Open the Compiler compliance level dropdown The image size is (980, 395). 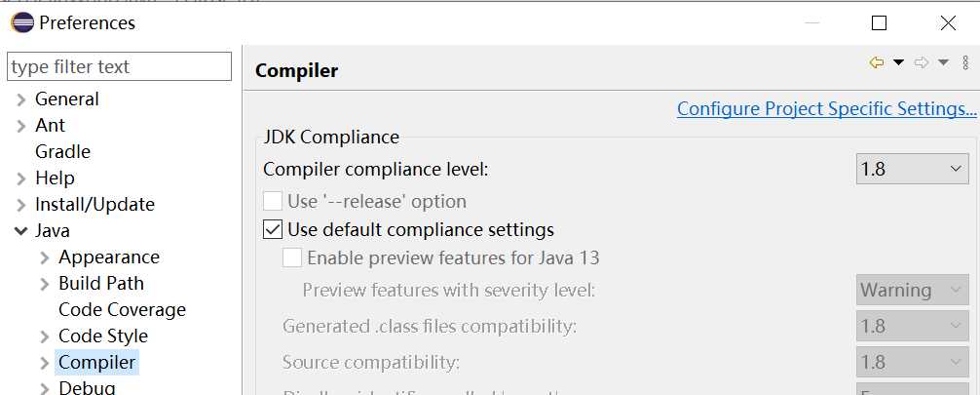click(912, 169)
